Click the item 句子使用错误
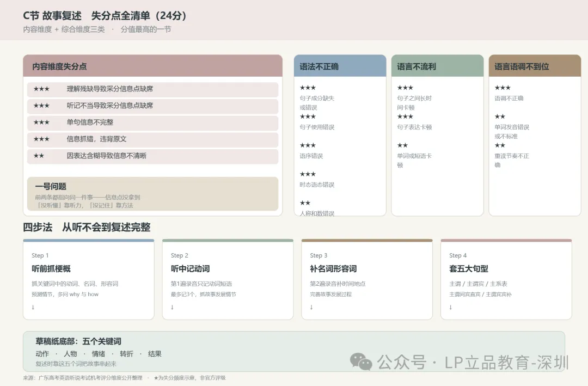This screenshot has width=588, height=386. (x=317, y=127)
